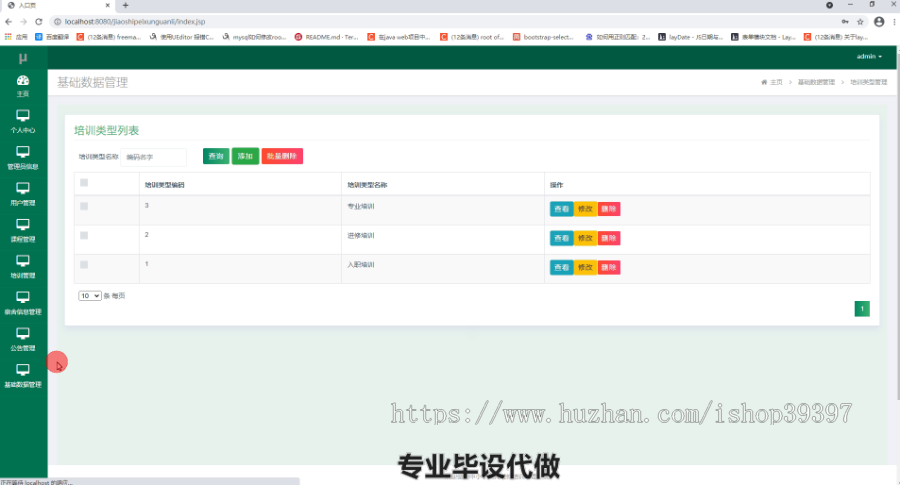
Task: Click the site info icon in address bar
Action: [57, 22]
